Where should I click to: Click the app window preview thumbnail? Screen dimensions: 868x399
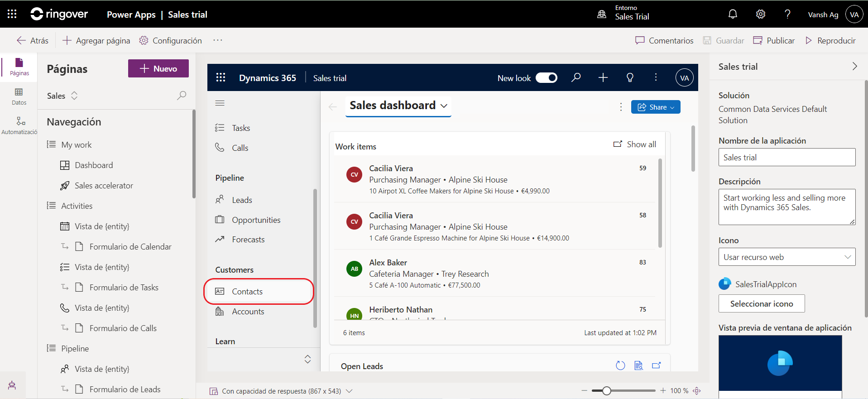click(x=780, y=367)
